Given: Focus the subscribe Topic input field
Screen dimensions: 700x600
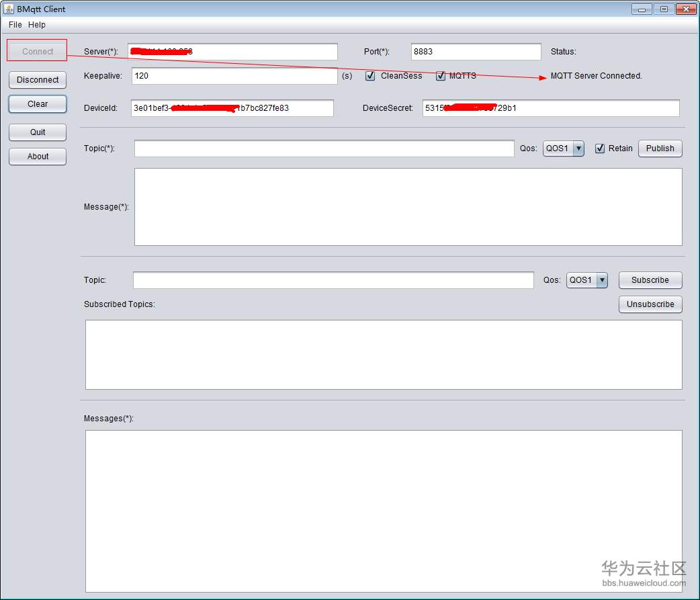Looking at the screenshot, I should pos(333,280).
